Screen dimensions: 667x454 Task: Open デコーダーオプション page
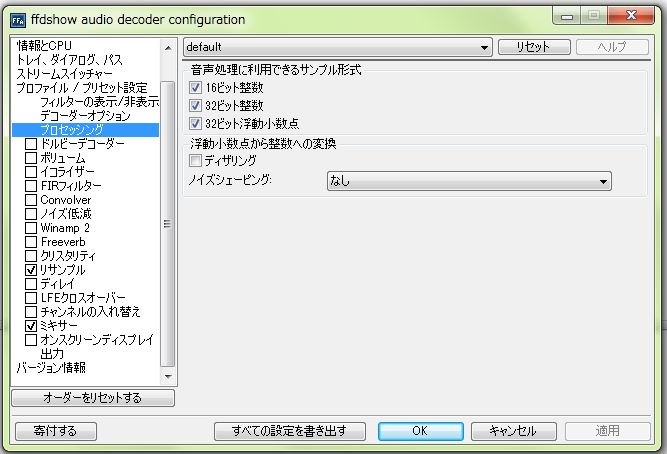[85, 116]
